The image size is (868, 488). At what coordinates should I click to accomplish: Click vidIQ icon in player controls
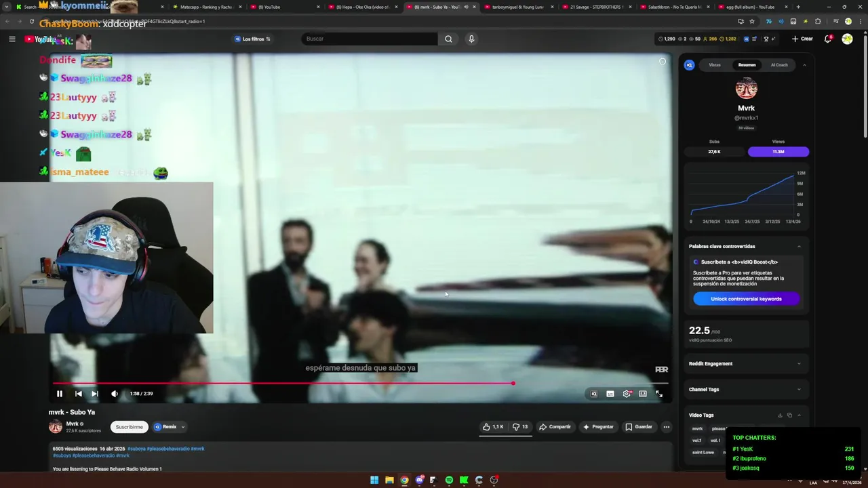[x=594, y=394]
